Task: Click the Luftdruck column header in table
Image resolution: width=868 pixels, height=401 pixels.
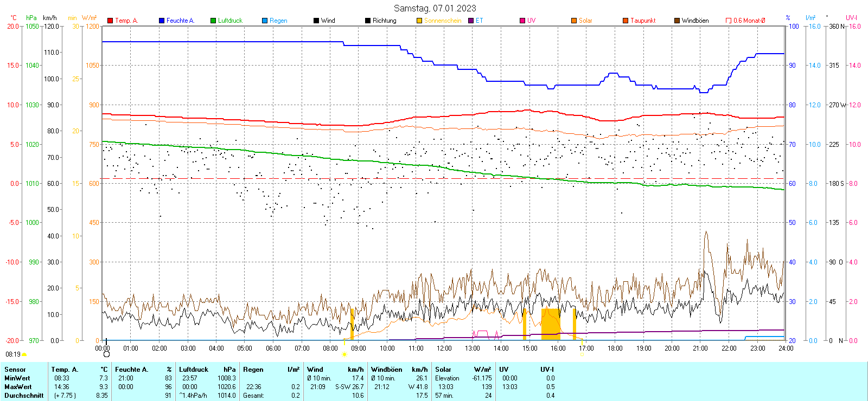Action: [x=194, y=370]
